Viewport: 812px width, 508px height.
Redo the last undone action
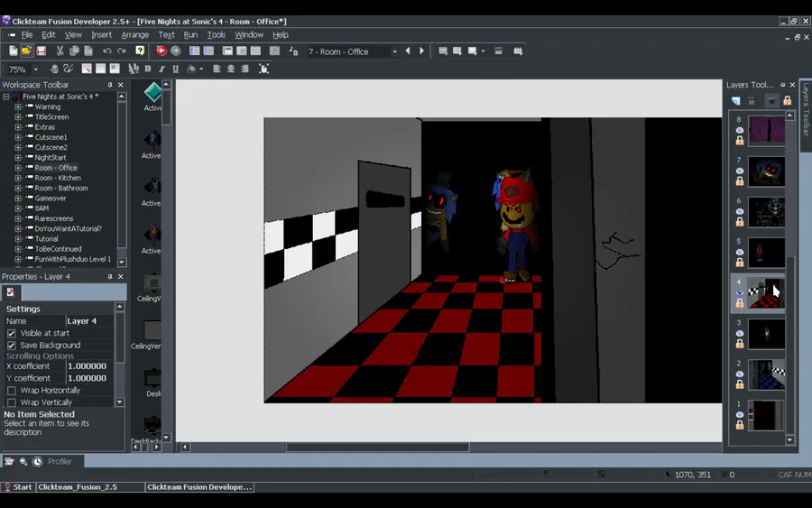point(122,51)
